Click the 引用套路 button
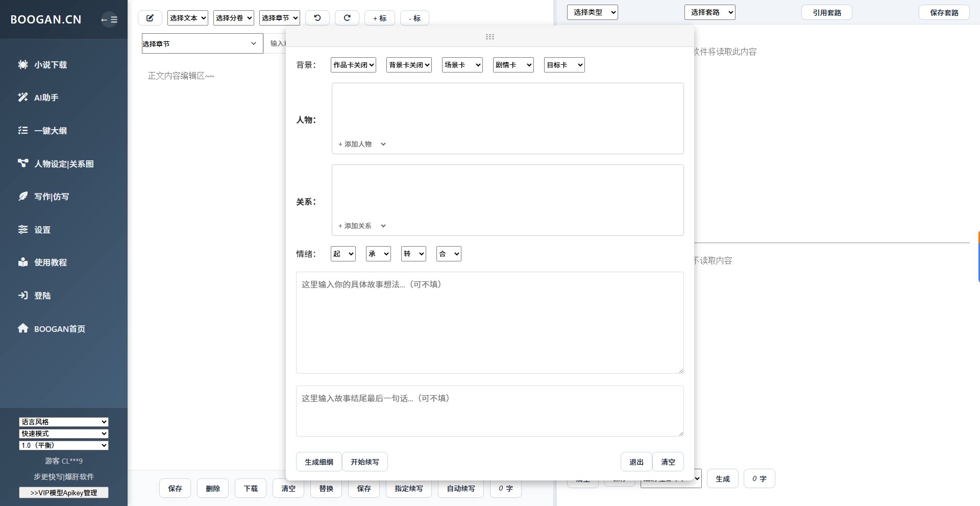 826,12
